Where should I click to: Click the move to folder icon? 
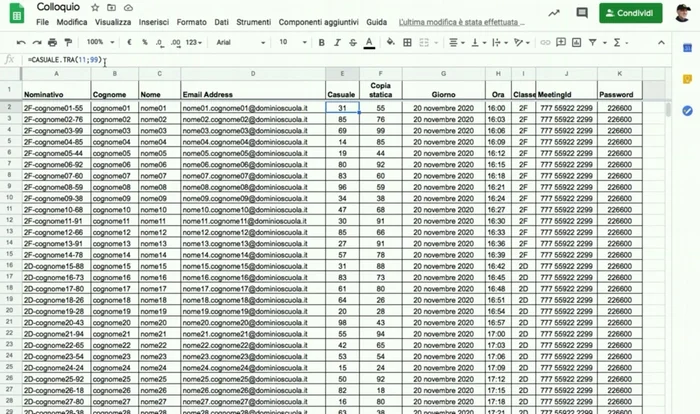pyautogui.click(x=111, y=8)
